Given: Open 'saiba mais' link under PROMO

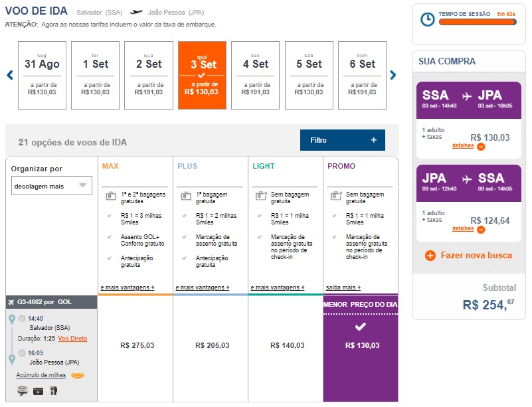Looking at the screenshot, I should coord(343,287).
